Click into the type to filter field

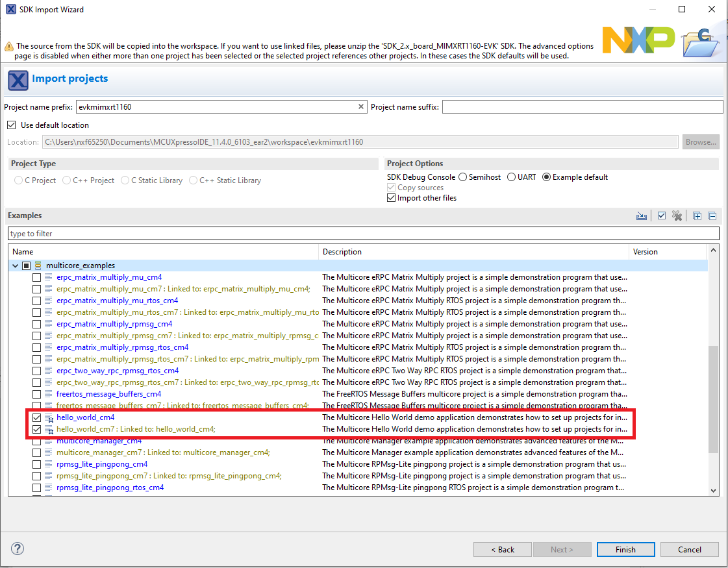click(364, 234)
